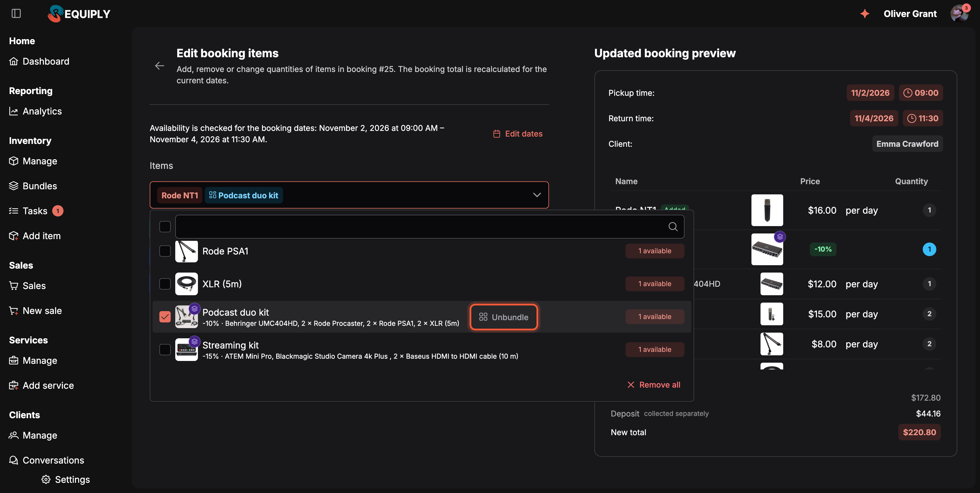The width and height of the screenshot is (980, 493).
Task: Open Conversations
Action: pyautogui.click(x=47, y=460)
